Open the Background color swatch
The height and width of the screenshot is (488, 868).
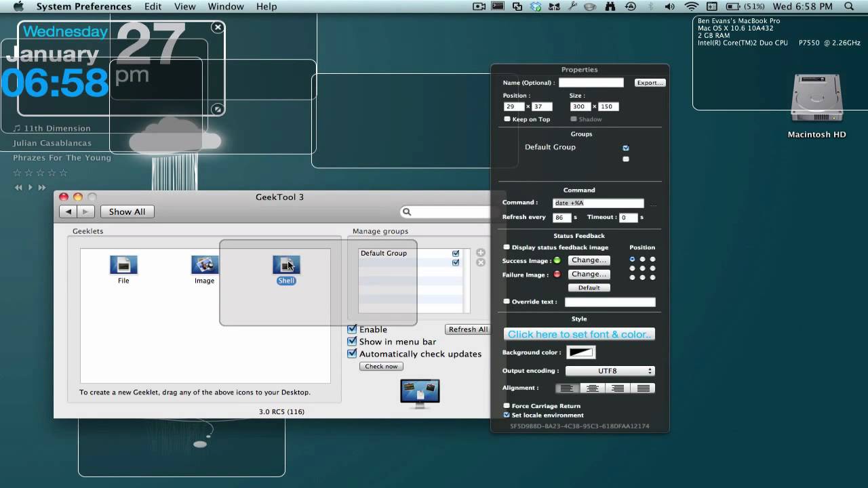[x=580, y=352]
